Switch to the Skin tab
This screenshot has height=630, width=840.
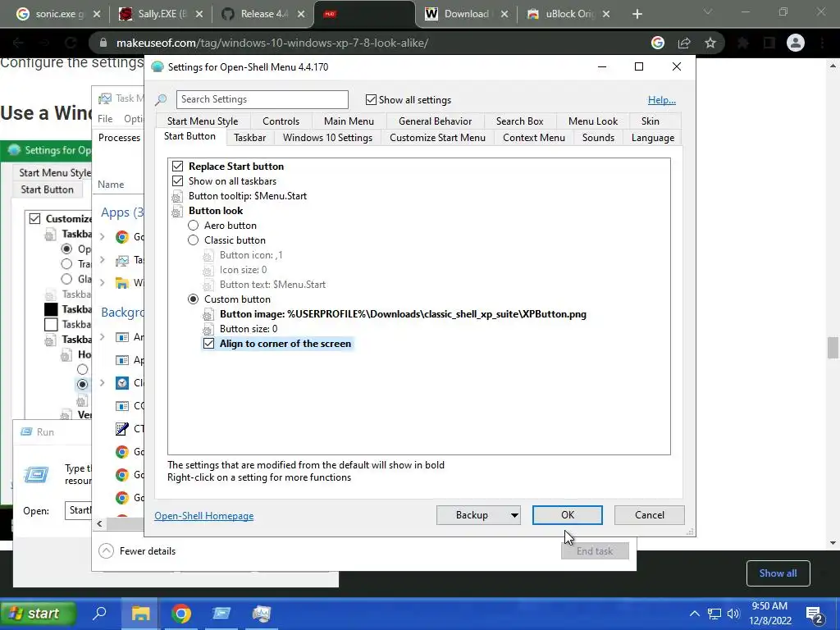[650, 121]
